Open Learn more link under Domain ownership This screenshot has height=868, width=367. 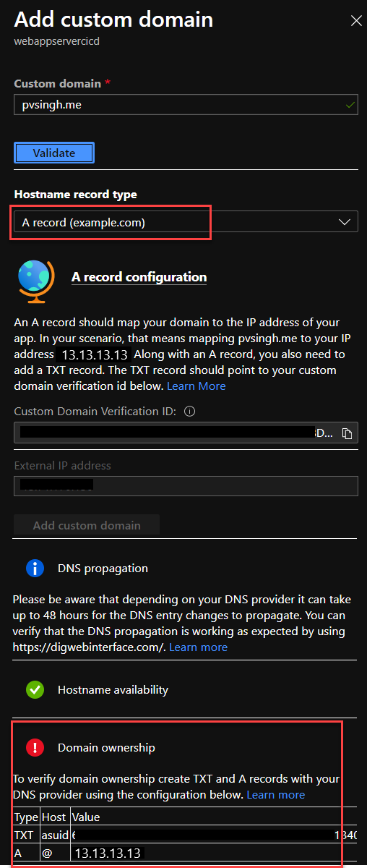[x=276, y=794]
